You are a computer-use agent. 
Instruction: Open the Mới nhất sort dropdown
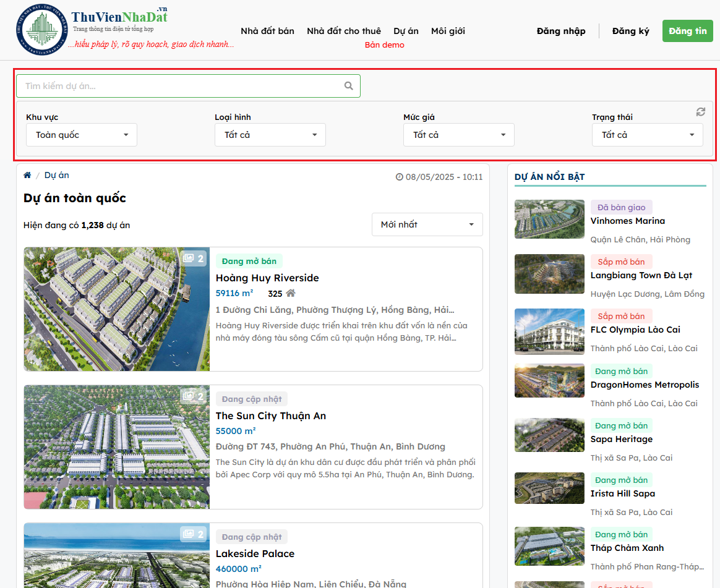pos(427,224)
